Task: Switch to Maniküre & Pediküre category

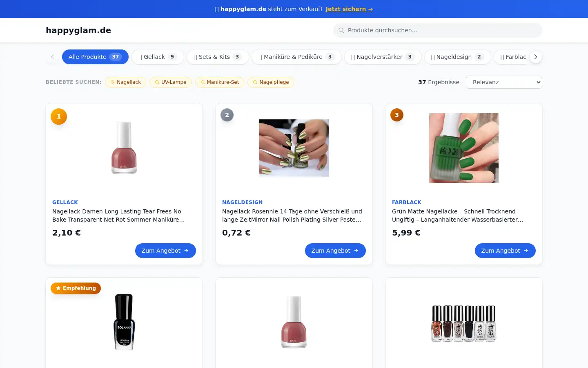Action: tap(296, 57)
